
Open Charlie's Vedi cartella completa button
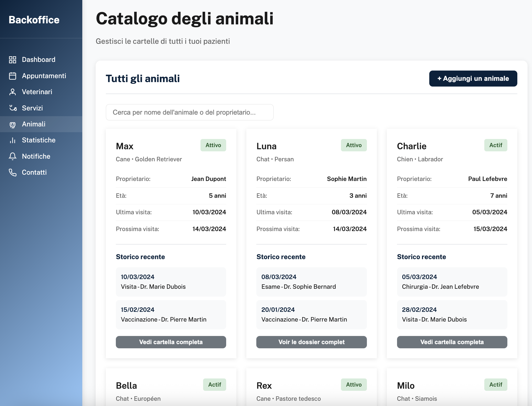(x=452, y=342)
